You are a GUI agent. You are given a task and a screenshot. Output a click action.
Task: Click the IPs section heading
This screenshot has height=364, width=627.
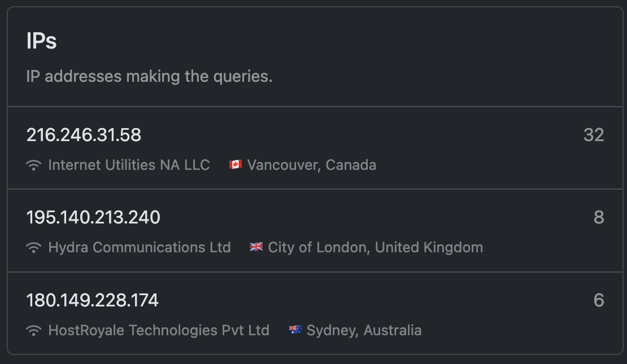pos(41,41)
